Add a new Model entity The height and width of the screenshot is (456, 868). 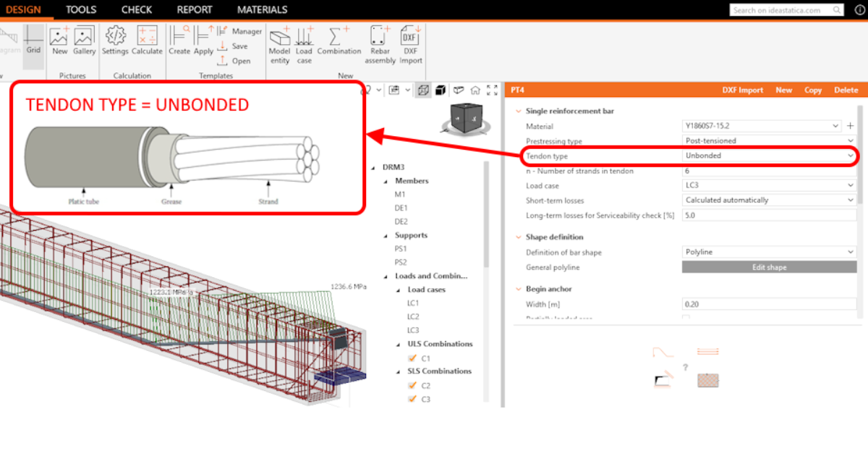pyautogui.click(x=279, y=45)
